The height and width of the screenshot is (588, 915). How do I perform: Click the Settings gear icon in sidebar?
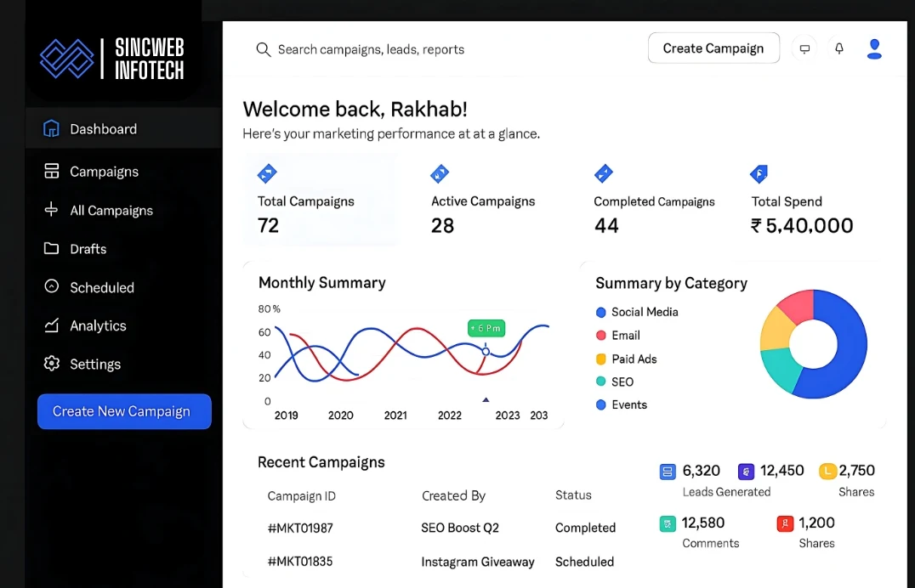[x=52, y=364]
